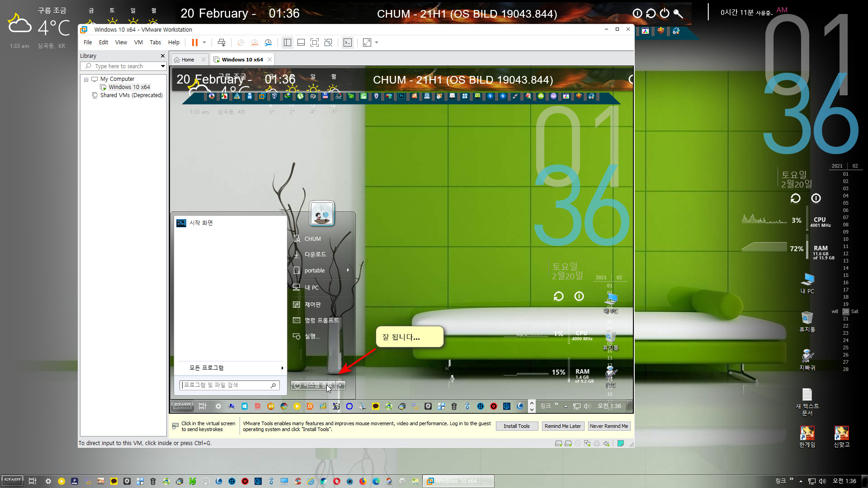Click the guest taskbar recycle bin icon
Screen dimensions: 868x488
[x=454, y=406]
